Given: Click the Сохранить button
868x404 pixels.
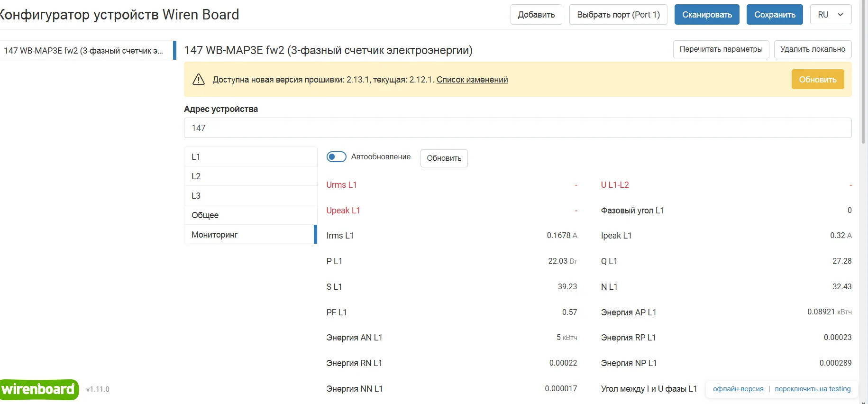Looking at the screenshot, I should [775, 15].
